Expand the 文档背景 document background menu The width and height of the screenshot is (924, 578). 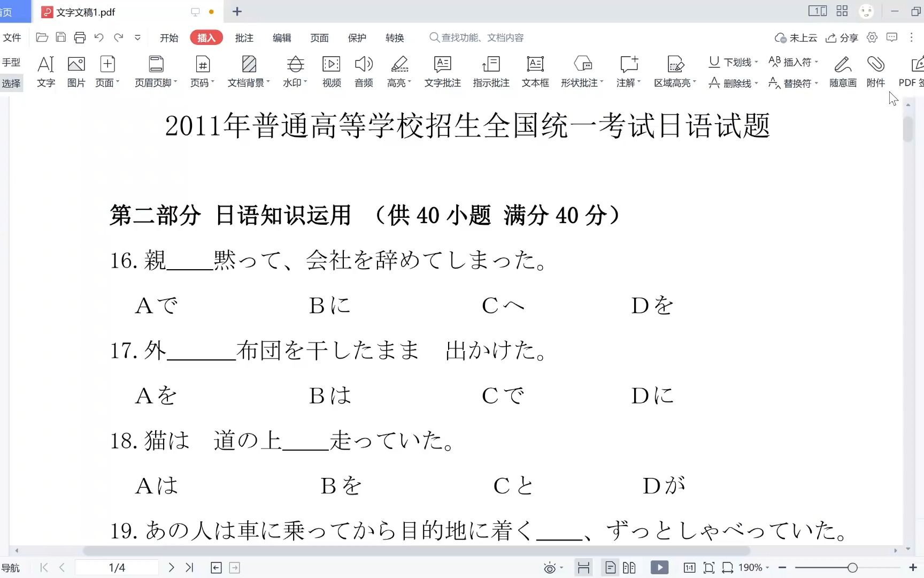click(x=249, y=72)
